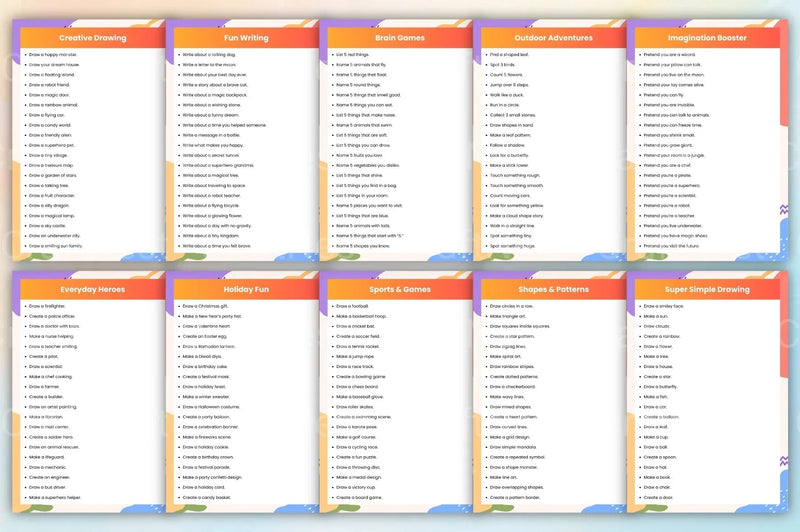Select 'Write about a tiny kingdom.'
Screen dimensions: 800x532
point(211,236)
